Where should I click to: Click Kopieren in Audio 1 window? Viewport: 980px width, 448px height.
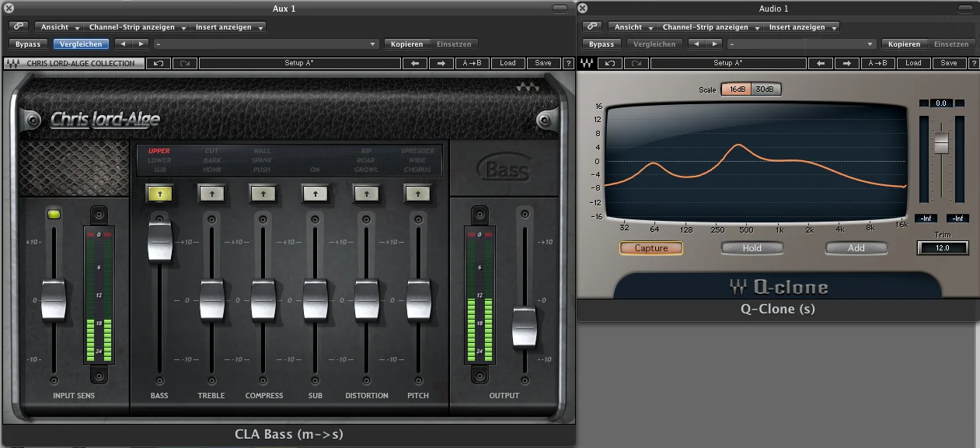(905, 44)
